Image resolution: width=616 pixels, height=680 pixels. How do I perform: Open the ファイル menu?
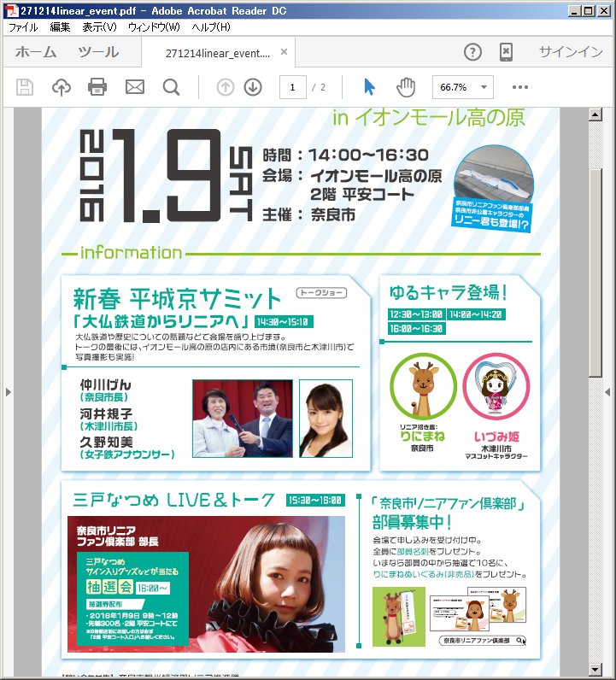(23, 27)
